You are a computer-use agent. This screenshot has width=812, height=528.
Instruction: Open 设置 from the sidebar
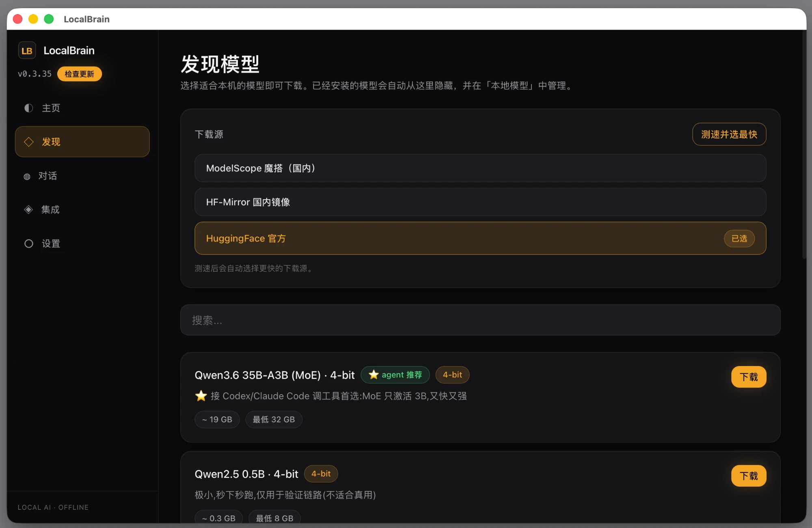(82, 244)
